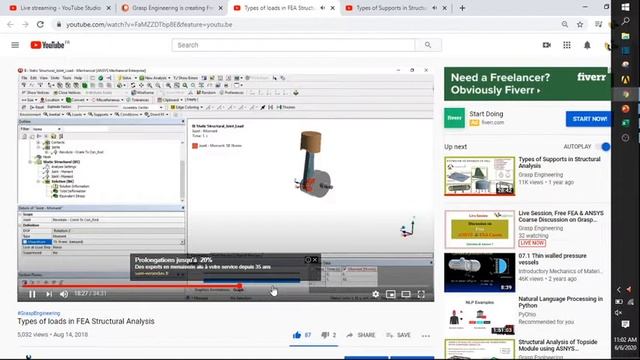This screenshot has height=360, width=640.
Task: Select Total Deformation in the outline tree
Action: pos(73,191)
